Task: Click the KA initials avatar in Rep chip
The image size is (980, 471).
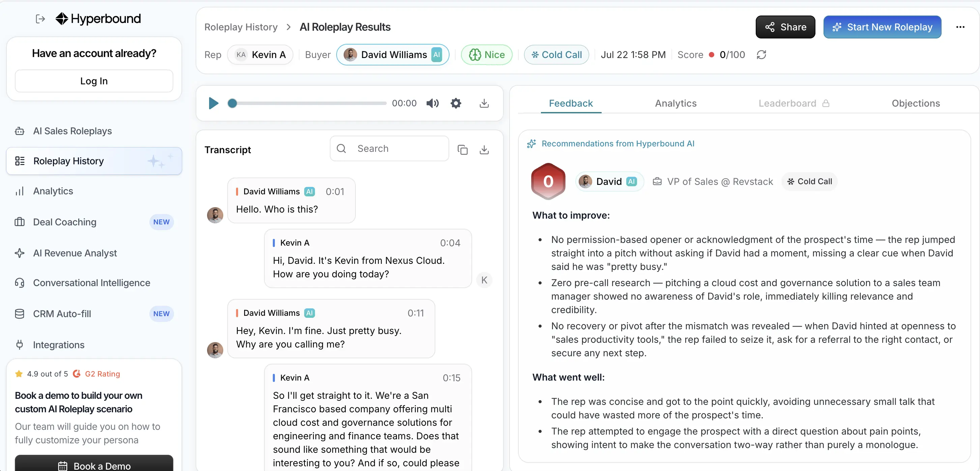Action: (241, 55)
